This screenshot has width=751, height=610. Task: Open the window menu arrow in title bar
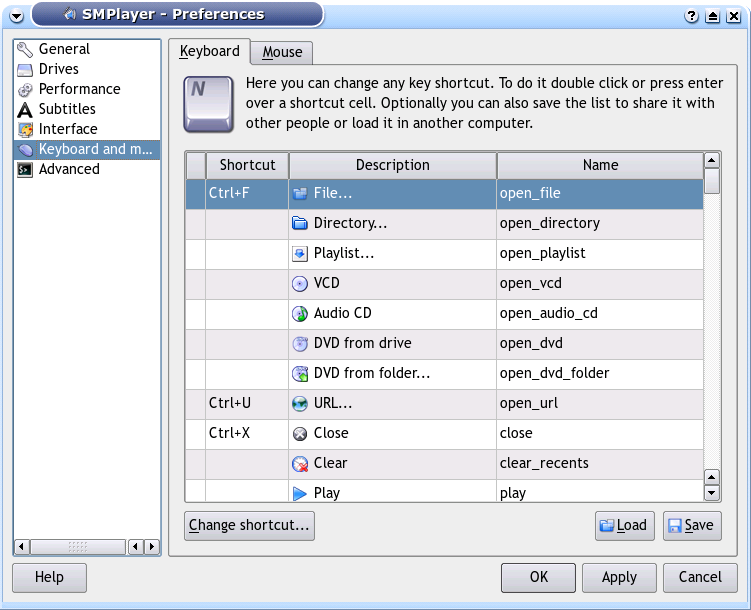click(x=16, y=16)
